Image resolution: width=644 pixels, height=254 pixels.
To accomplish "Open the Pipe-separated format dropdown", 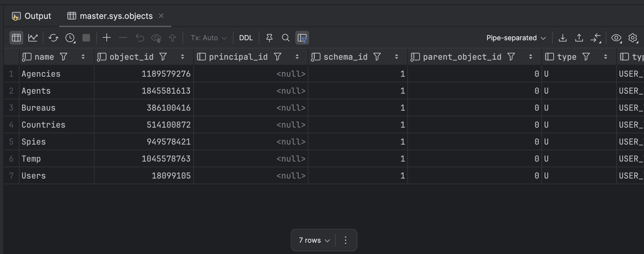I will tap(516, 38).
